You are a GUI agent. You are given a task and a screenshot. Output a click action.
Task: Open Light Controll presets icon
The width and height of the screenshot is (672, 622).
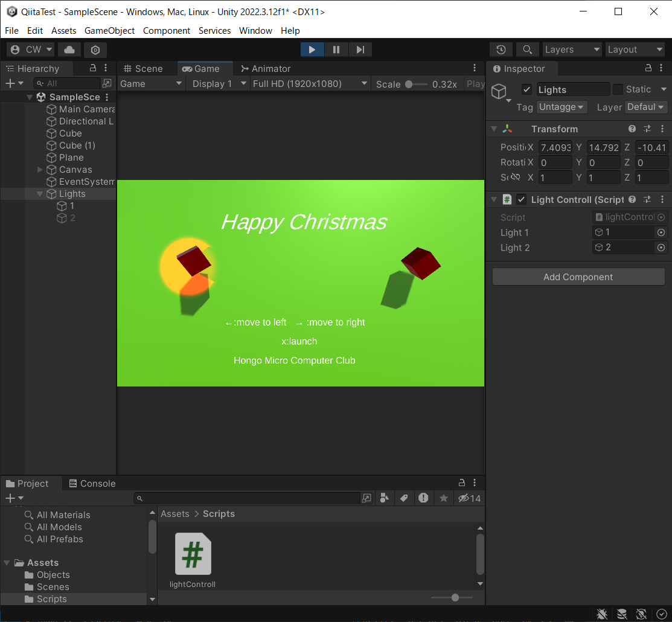pos(647,199)
